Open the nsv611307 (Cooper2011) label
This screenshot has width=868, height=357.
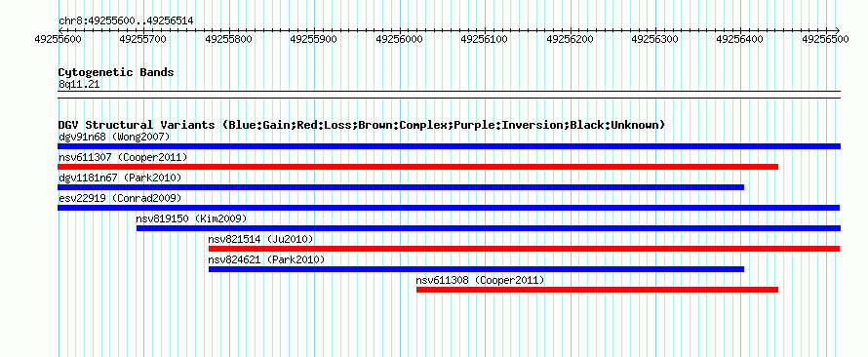click(123, 157)
